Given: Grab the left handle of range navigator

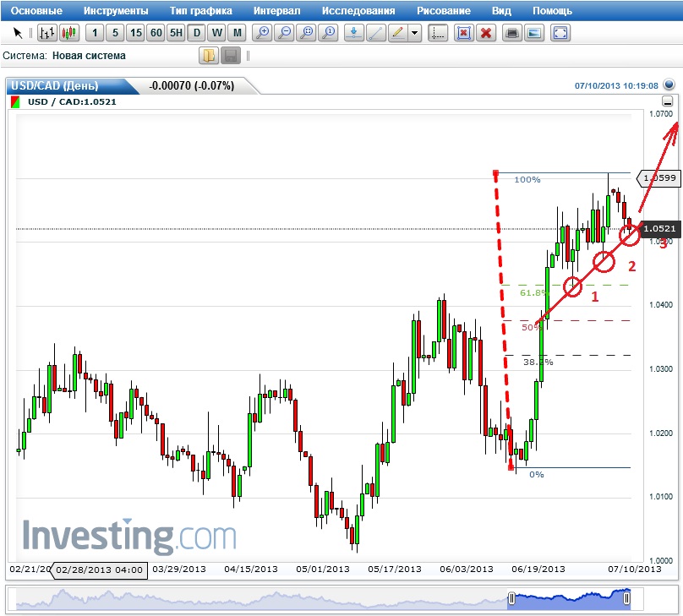Looking at the screenshot, I should click(511, 598).
